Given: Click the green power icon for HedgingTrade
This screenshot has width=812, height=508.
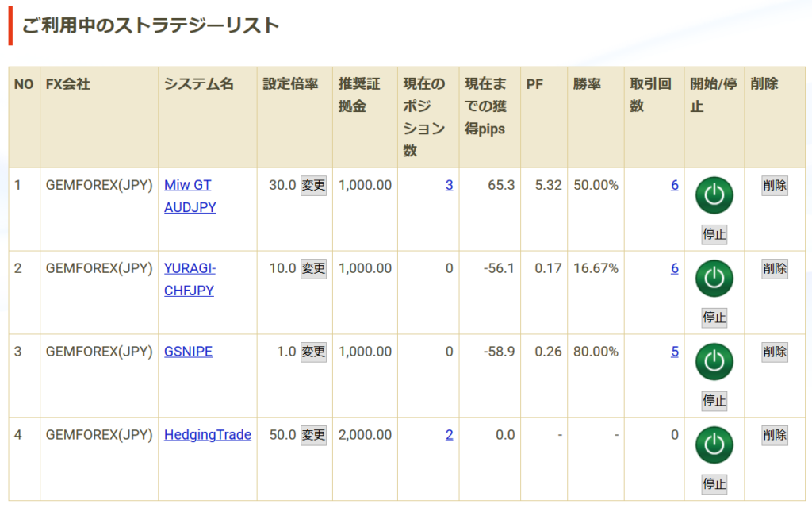Looking at the screenshot, I should [x=714, y=445].
